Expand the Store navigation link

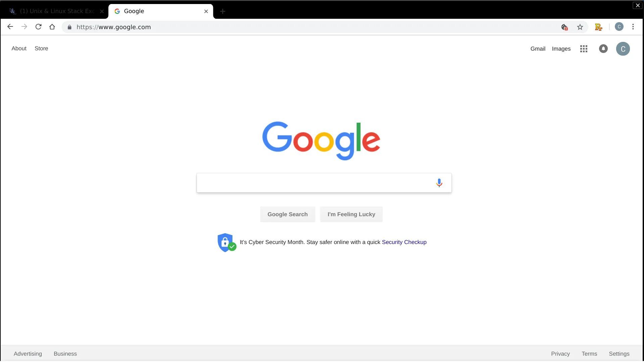pyautogui.click(x=41, y=48)
